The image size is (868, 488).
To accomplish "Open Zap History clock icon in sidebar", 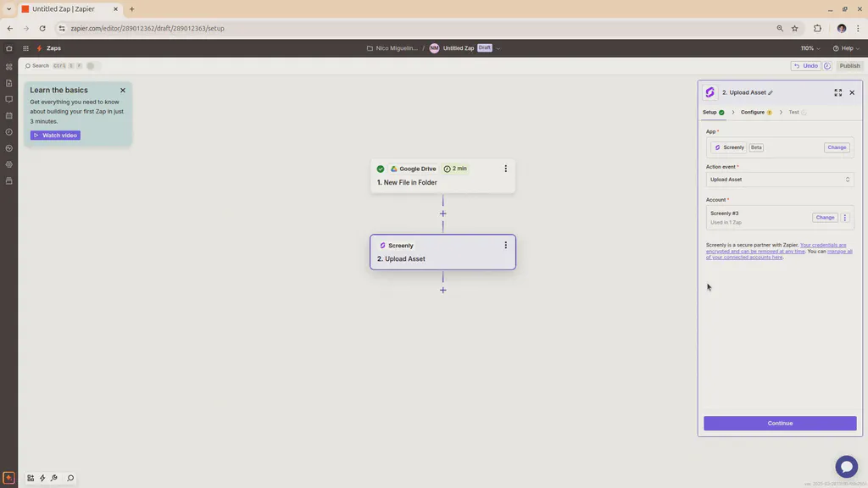I will pyautogui.click(x=8, y=132).
